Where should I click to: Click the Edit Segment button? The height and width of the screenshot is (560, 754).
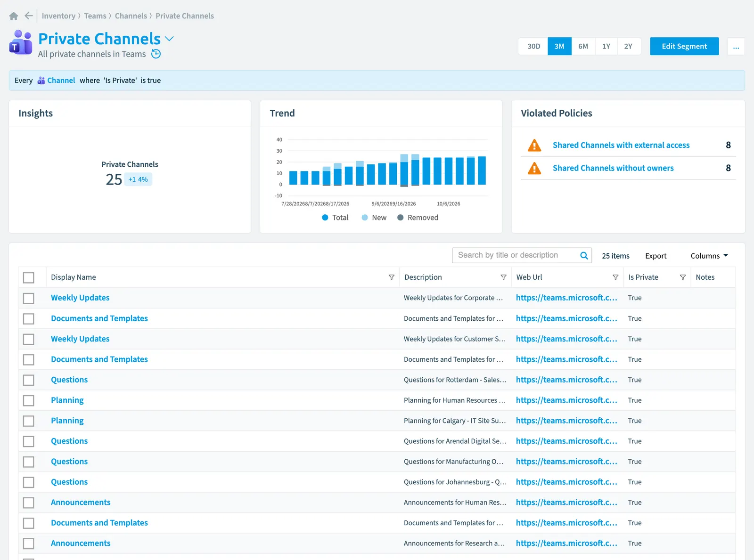click(x=684, y=46)
